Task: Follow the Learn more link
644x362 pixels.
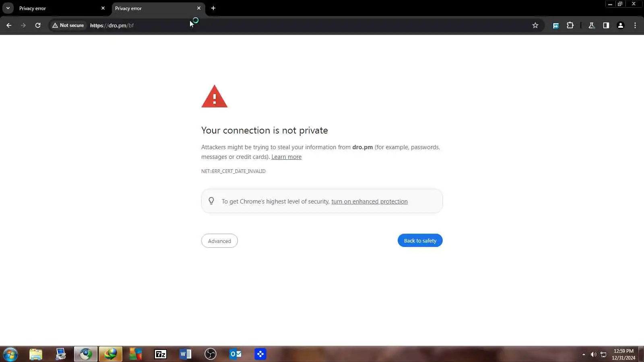Action: 286,157
